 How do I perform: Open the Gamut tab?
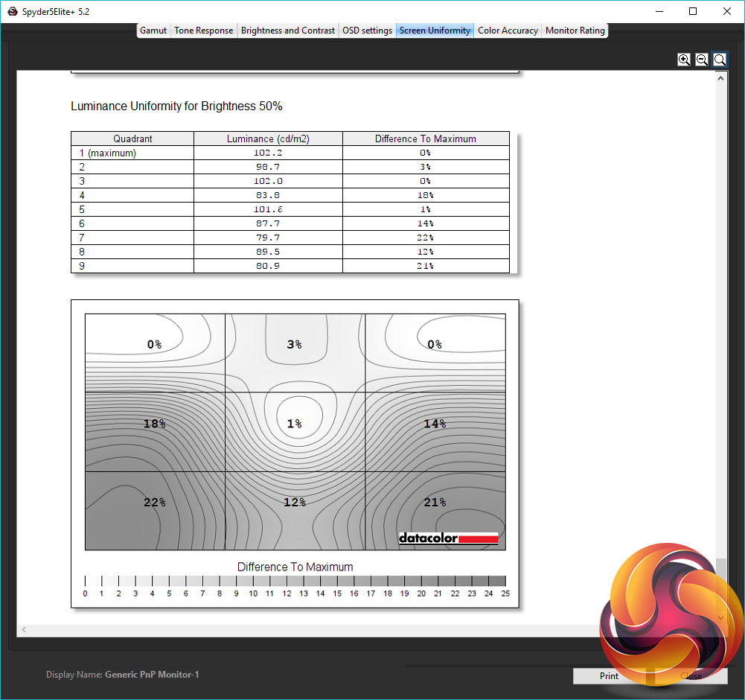[x=153, y=31]
